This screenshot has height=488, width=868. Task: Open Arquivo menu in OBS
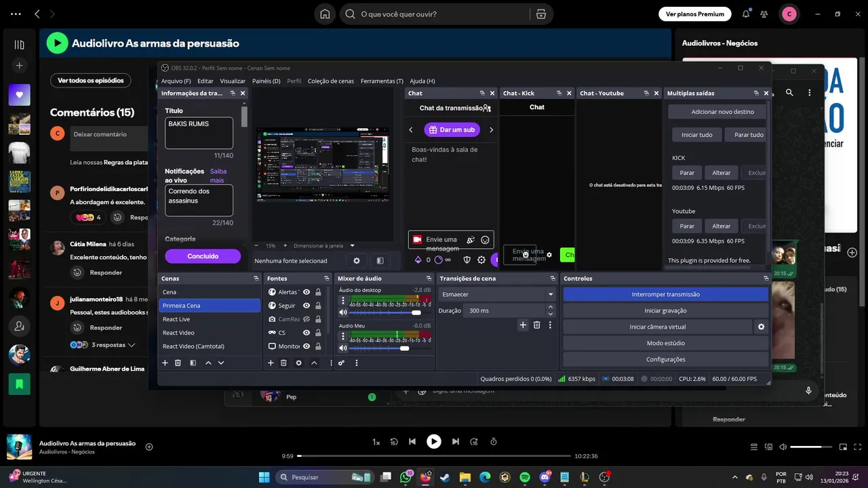pyautogui.click(x=176, y=81)
